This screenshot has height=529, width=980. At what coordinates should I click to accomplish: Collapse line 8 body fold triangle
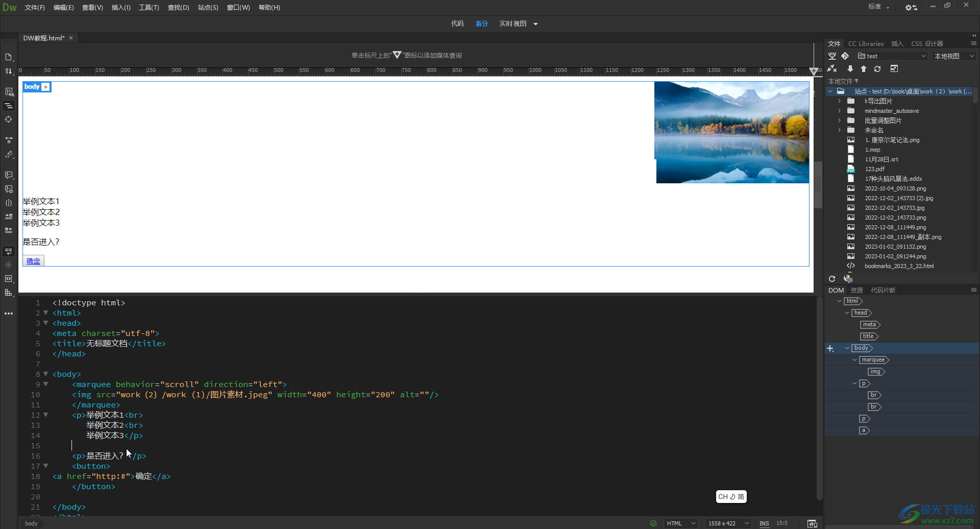(x=45, y=374)
